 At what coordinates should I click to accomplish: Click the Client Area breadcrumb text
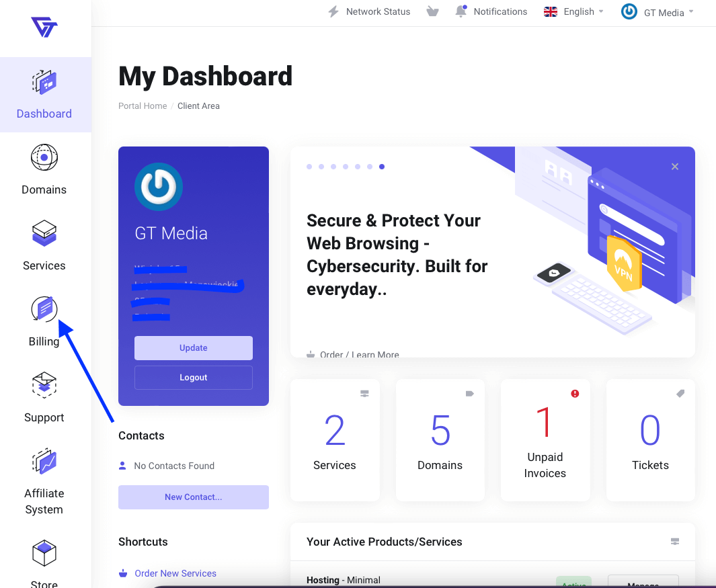198,106
